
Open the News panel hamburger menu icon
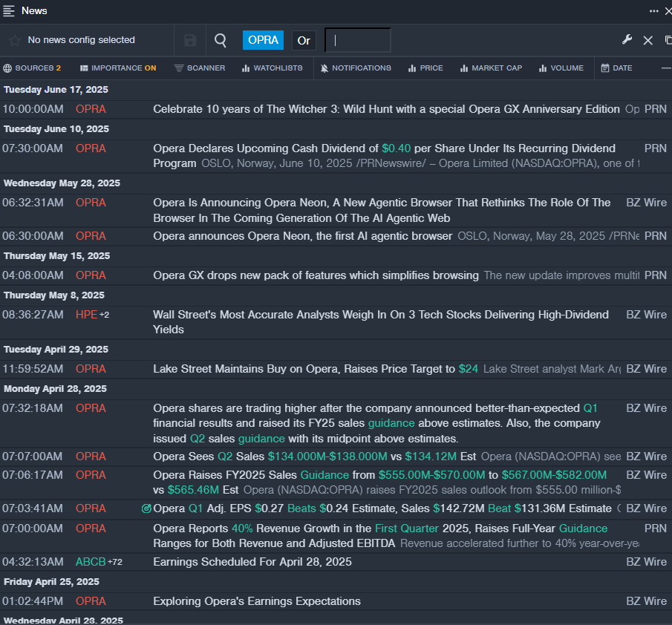tap(9, 11)
